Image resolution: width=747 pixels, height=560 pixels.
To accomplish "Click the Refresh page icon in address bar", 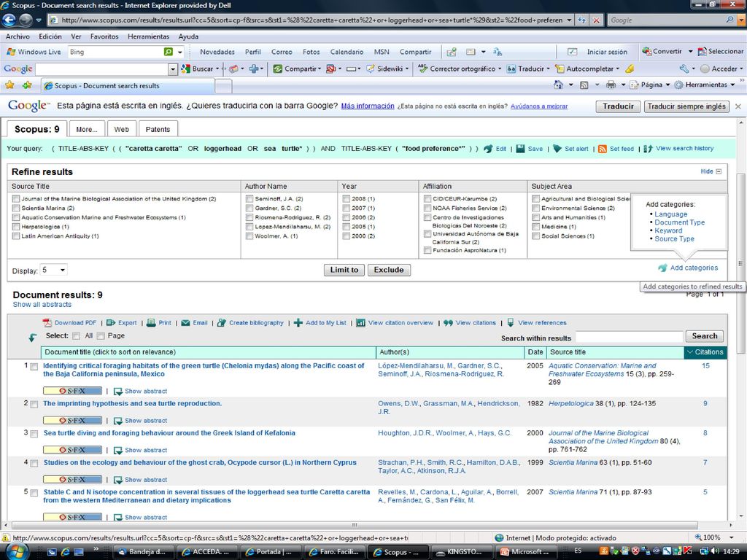I will coord(581,20).
